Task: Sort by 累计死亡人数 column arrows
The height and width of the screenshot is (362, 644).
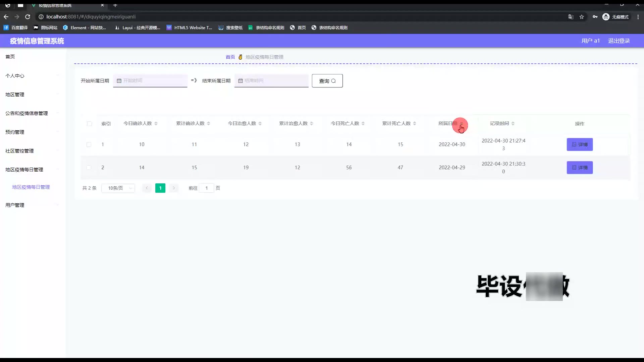Action: tap(415, 124)
